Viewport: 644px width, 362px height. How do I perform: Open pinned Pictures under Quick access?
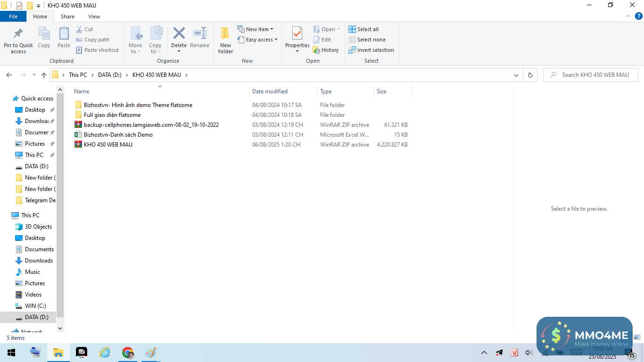35,144
